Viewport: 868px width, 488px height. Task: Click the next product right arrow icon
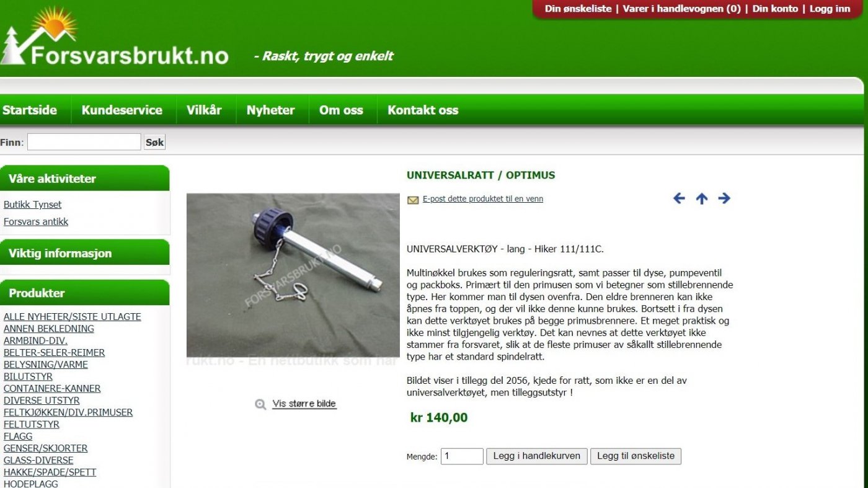click(x=724, y=198)
